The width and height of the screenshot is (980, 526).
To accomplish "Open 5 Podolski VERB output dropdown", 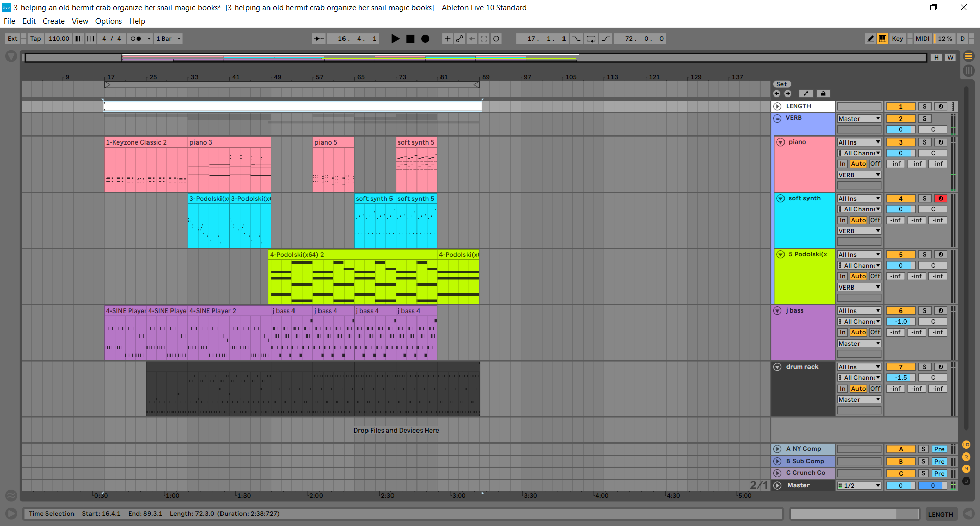I will click(859, 288).
